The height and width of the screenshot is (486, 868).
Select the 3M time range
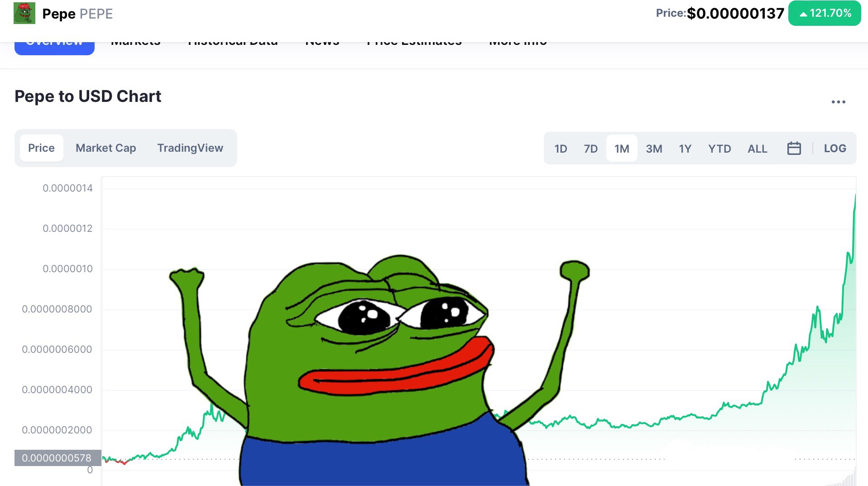pyautogui.click(x=654, y=149)
